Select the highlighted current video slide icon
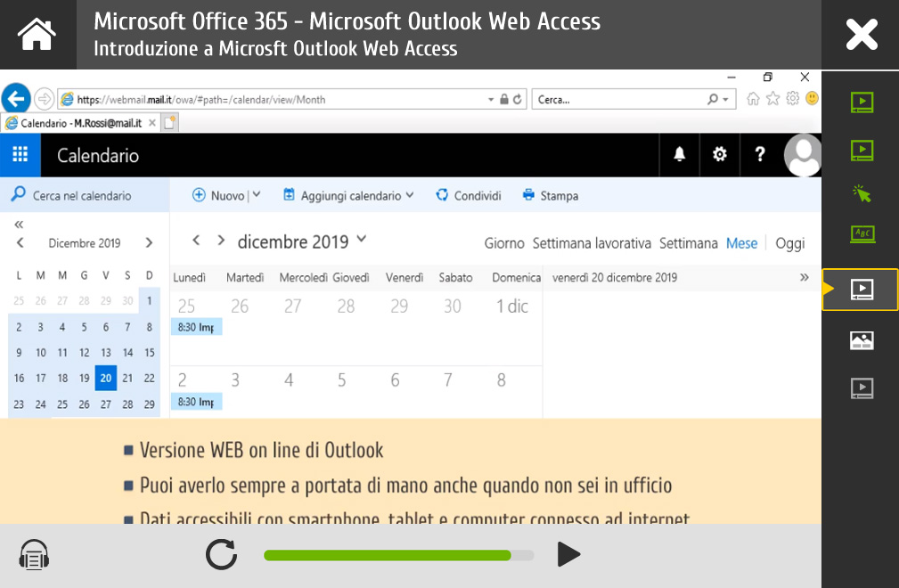This screenshot has height=588, width=899. coord(862,290)
